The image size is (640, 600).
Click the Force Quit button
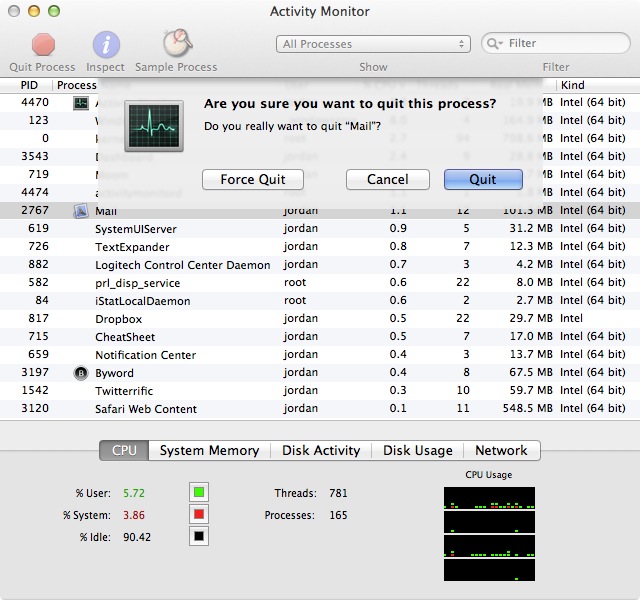tap(253, 180)
